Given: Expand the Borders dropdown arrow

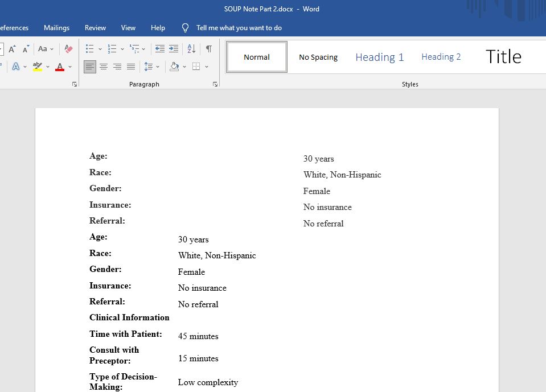Looking at the screenshot, I should click(x=207, y=67).
